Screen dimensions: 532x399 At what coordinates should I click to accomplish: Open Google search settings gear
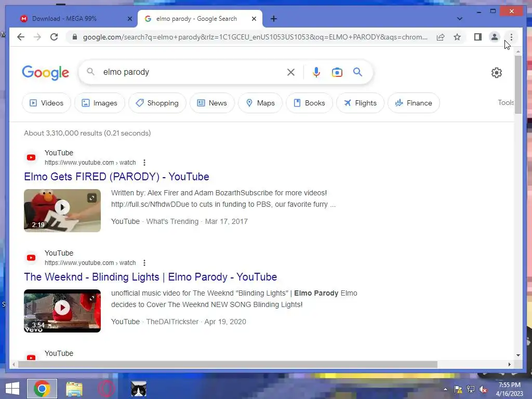click(496, 72)
